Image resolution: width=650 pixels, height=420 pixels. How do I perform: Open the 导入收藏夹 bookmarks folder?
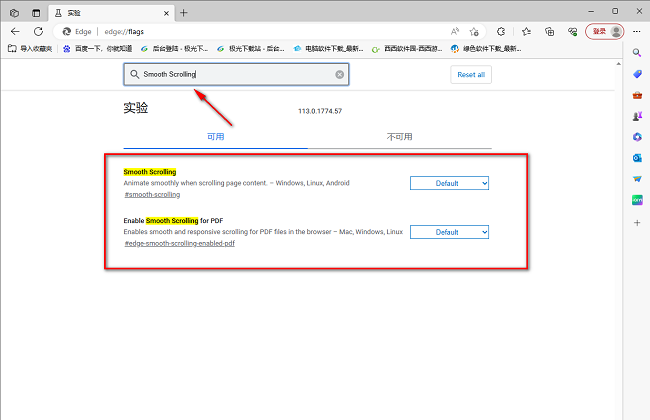point(30,49)
